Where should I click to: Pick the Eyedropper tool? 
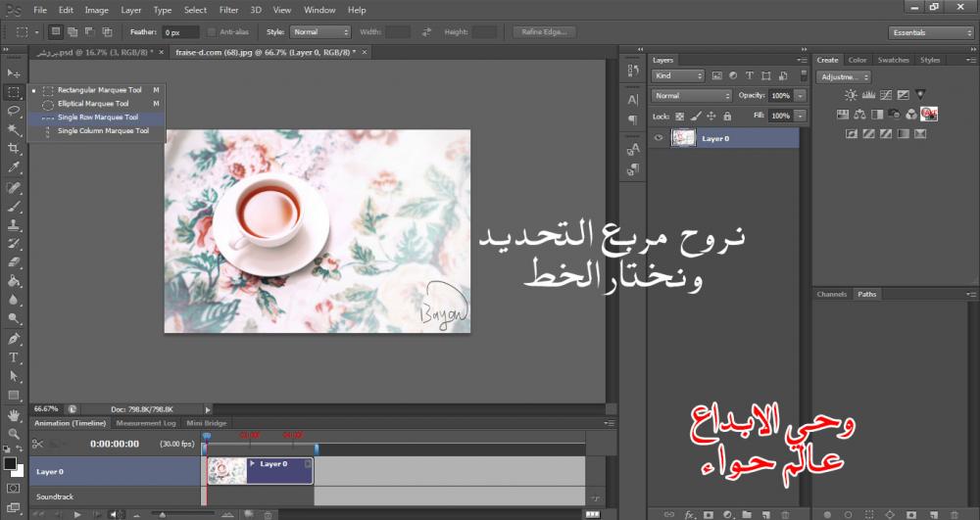[14, 167]
